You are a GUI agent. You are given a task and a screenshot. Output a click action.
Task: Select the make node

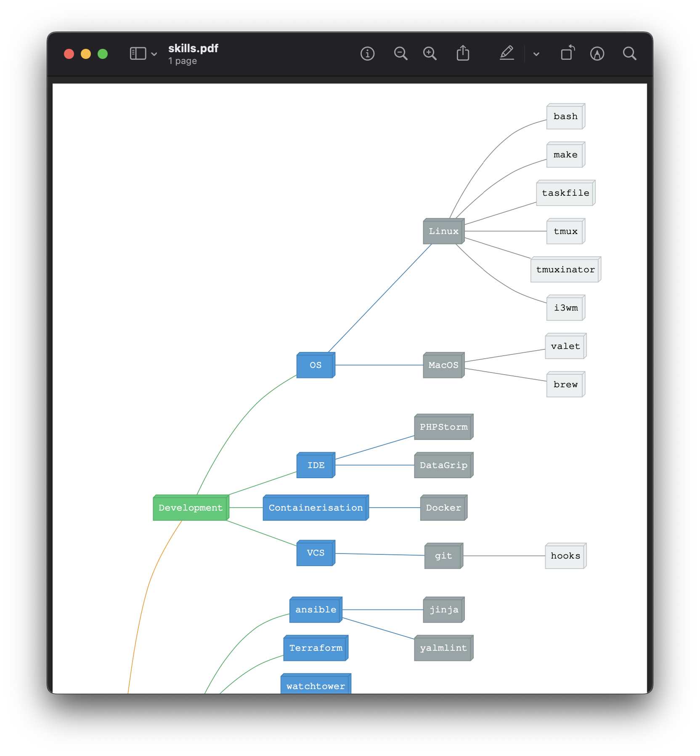(565, 154)
